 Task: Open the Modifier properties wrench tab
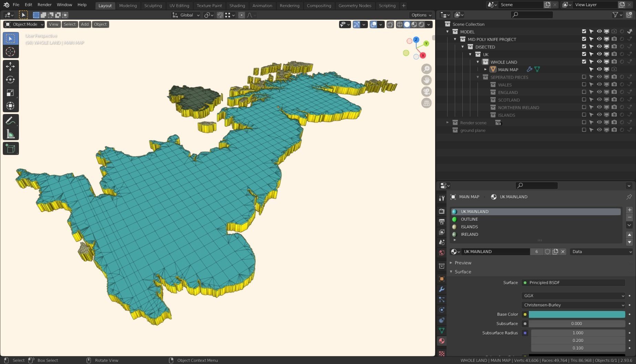coord(442,289)
